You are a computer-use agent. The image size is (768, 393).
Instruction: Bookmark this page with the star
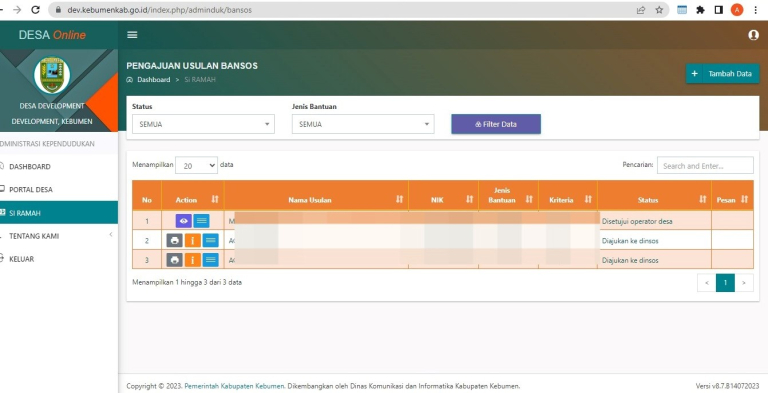(659, 10)
